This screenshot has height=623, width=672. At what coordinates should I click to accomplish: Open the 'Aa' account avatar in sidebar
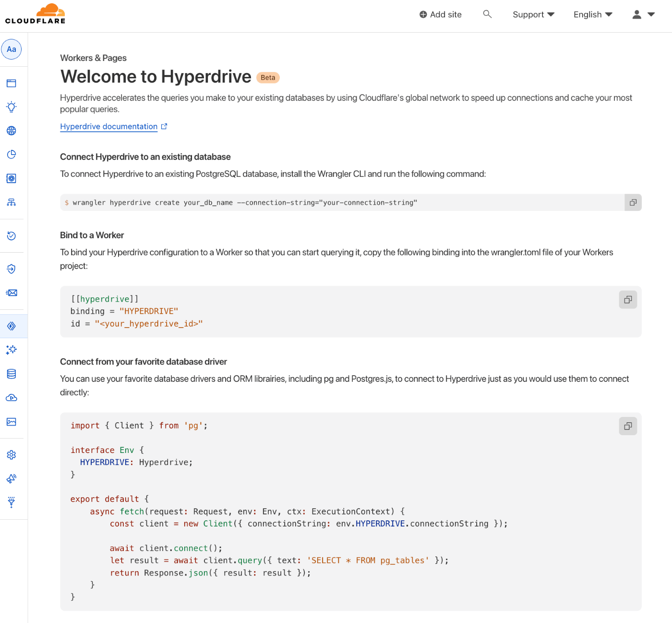click(12, 49)
